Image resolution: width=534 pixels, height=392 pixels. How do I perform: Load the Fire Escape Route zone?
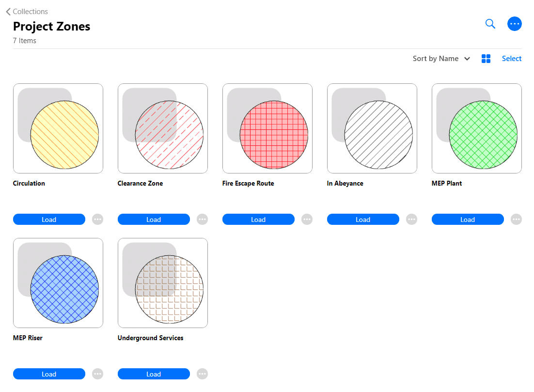pyautogui.click(x=258, y=219)
